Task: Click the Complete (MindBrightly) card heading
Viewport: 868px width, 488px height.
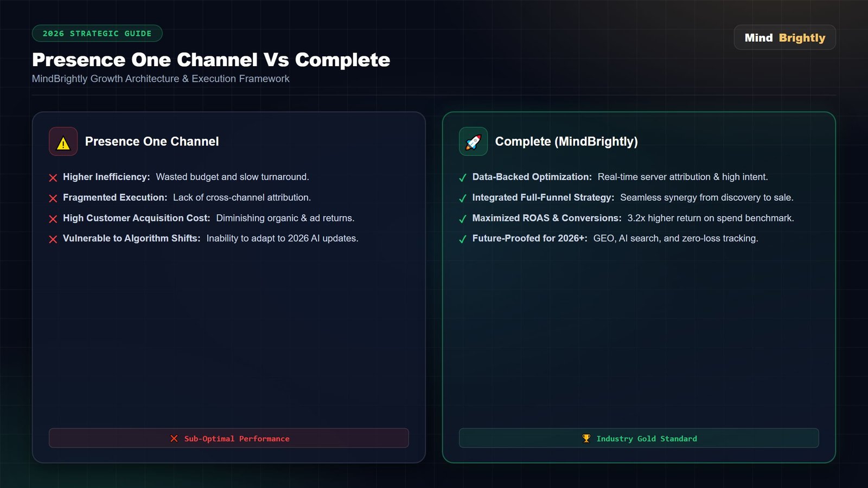Action: coord(566,142)
